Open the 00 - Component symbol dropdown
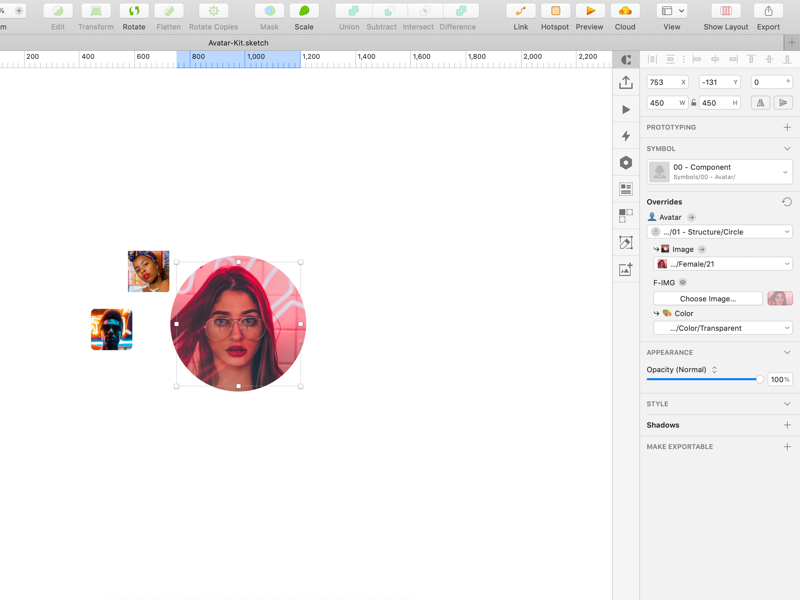 point(720,172)
